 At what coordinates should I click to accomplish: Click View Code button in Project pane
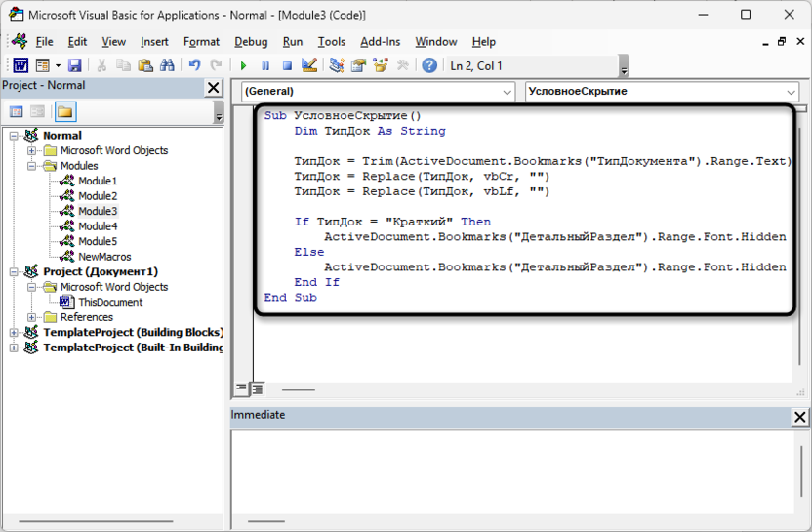17,112
